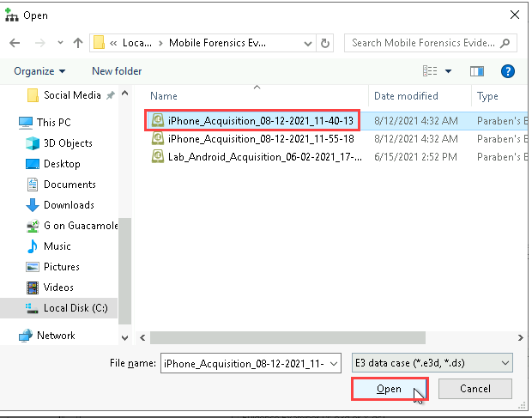Toggle the preview pane

(x=477, y=71)
